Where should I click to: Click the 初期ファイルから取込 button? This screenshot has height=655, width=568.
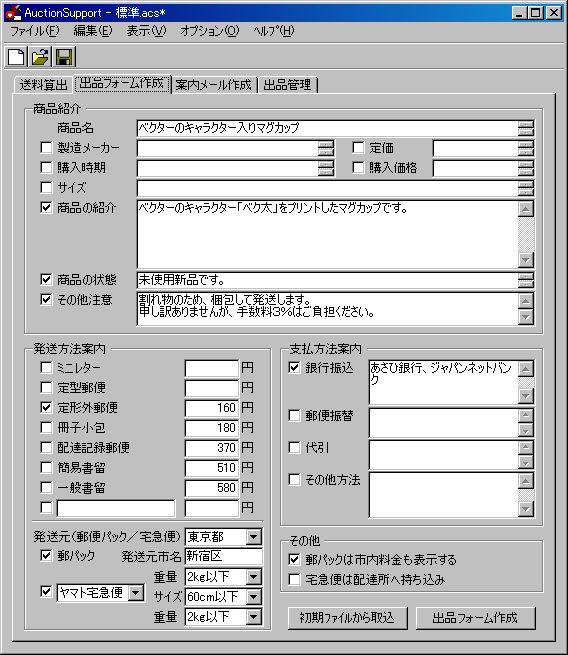click(x=347, y=618)
